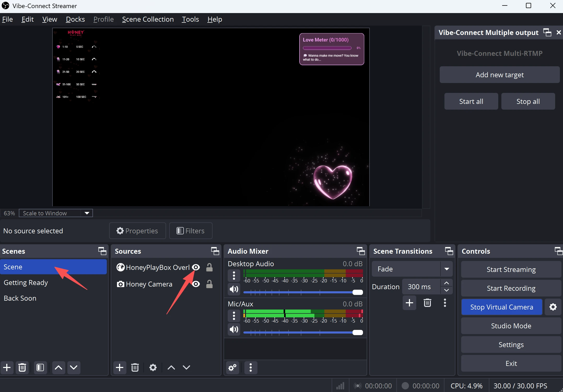Viewport: 563px width, 392px height.
Task: Toggle lock on Honey Camera source
Action: coord(209,284)
